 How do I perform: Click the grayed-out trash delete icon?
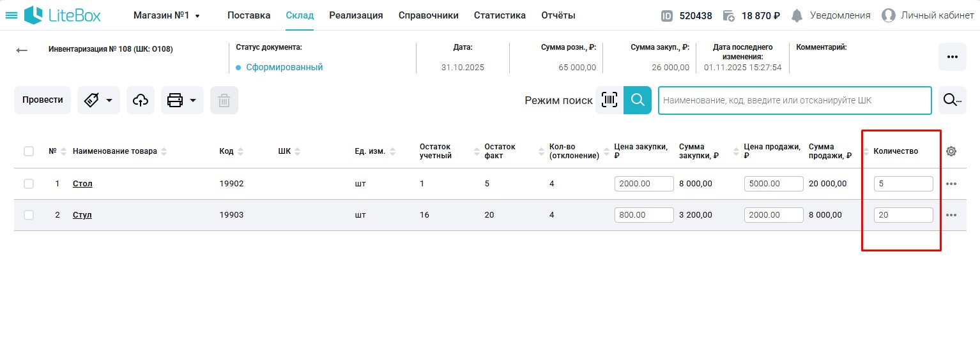[x=224, y=100]
